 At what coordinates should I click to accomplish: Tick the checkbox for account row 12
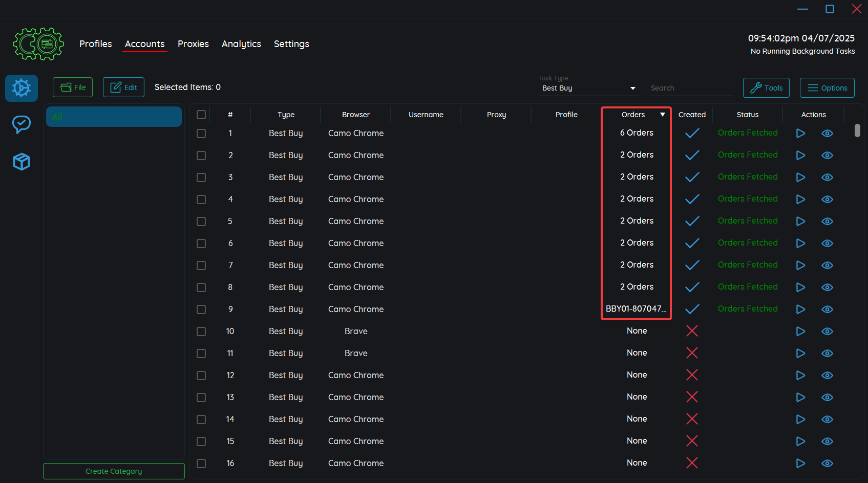201,376
